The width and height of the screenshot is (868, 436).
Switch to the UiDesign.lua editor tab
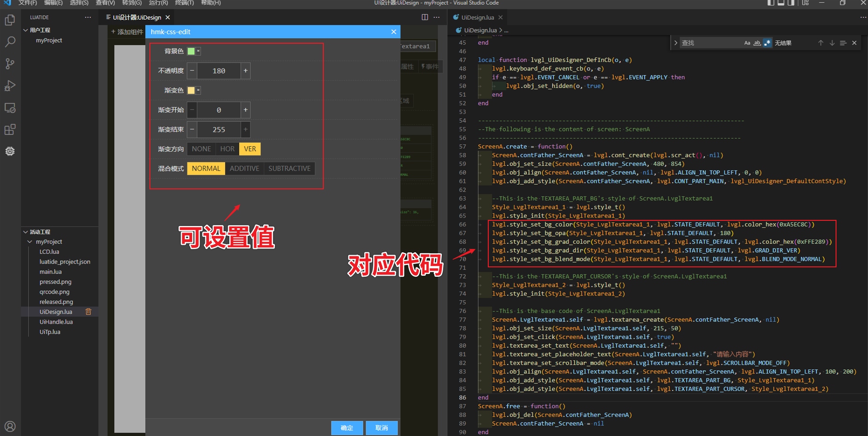[x=477, y=17]
